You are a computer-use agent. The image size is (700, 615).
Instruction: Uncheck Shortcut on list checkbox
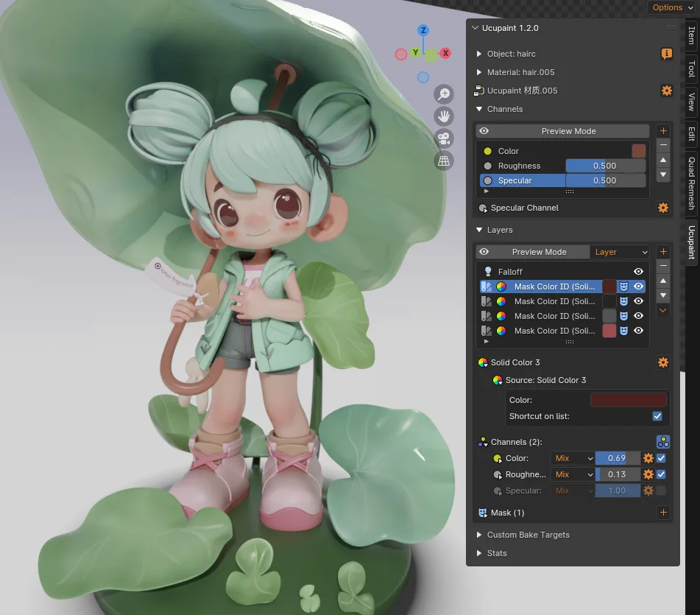[657, 416]
